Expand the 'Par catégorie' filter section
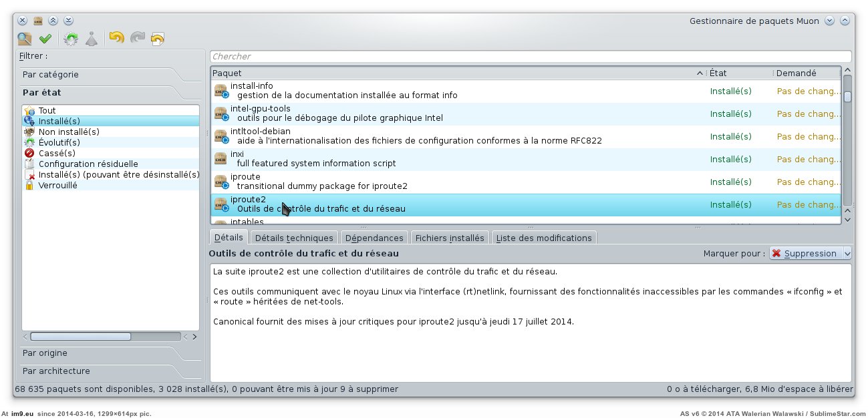 pos(51,75)
